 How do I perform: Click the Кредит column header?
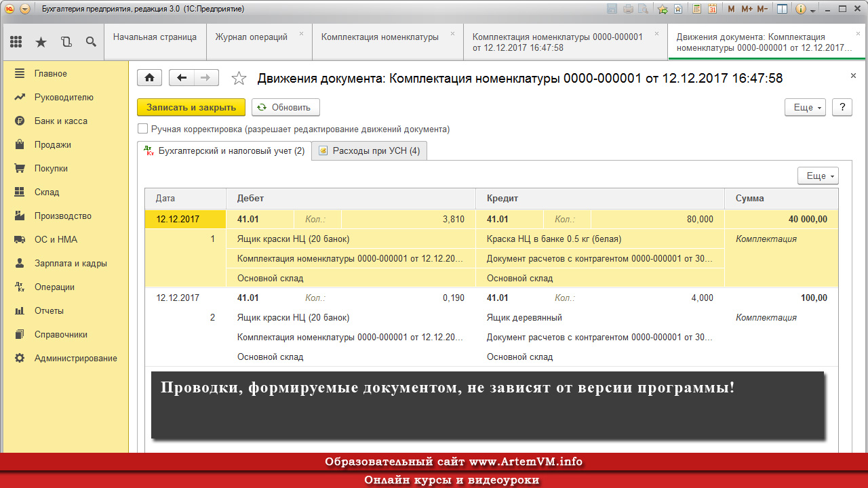pyautogui.click(x=600, y=199)
